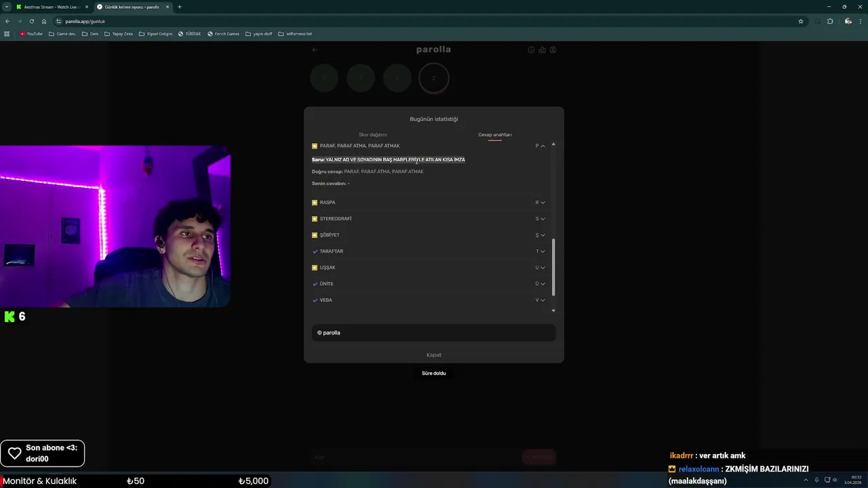Open the browser extensions puzzle icon
Viewport: 868px width, 488px height.
(x=830, y=21)
